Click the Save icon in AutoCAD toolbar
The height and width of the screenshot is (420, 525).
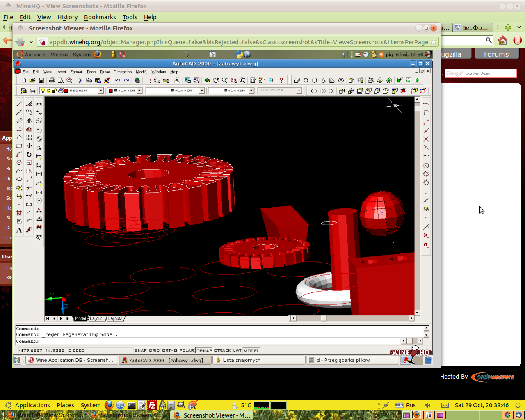pyautogui.click(x=41, y=80)
